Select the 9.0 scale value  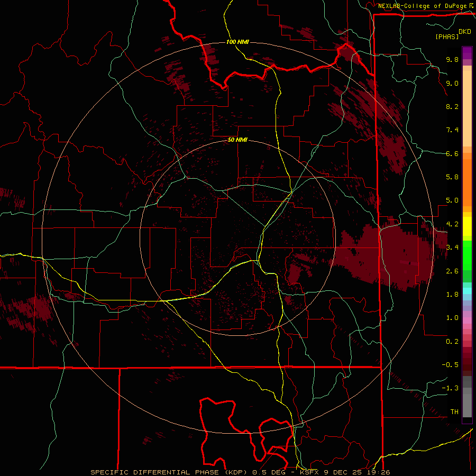[452, 83]
